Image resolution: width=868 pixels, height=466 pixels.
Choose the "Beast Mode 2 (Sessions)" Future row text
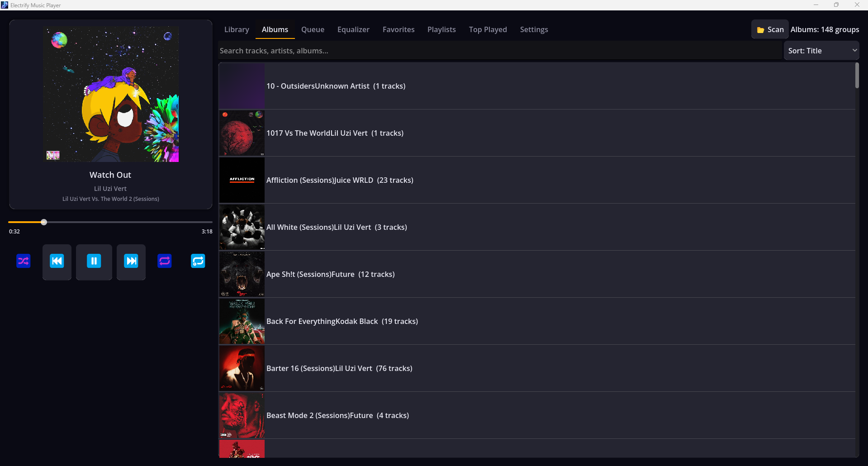click(337, 415)
